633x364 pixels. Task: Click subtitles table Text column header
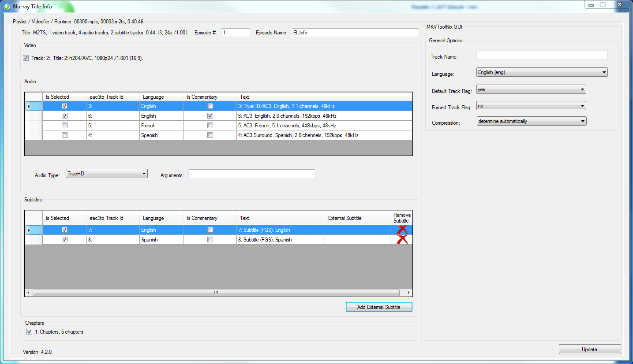point(281,218)
